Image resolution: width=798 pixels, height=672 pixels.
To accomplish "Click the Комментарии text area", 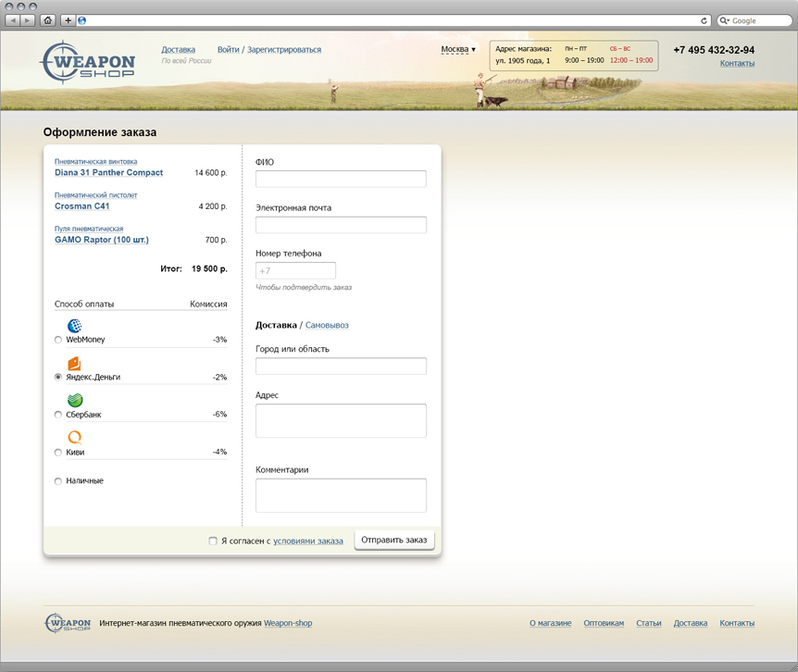I will (x=341, y=495).
